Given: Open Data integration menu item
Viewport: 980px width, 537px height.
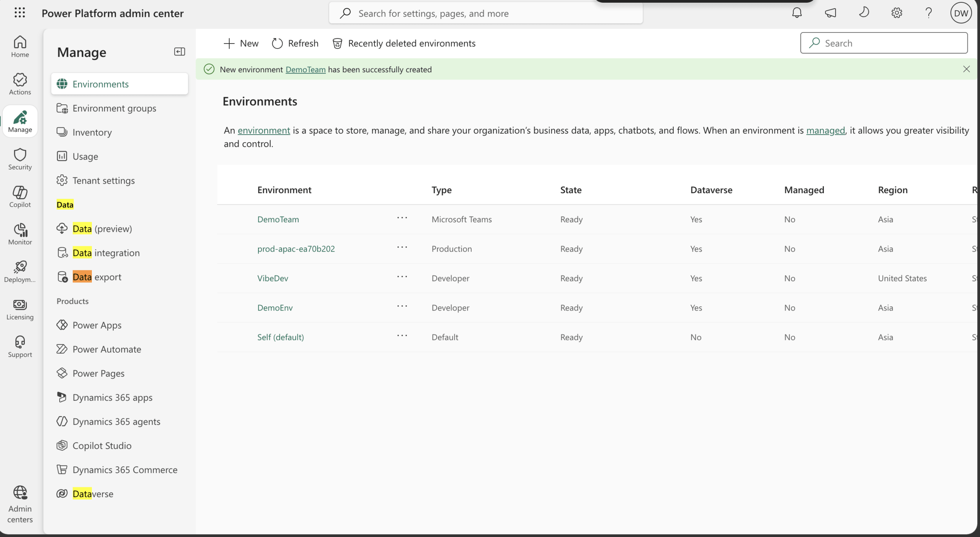Looking at the screenshot, I should (x=119, y=253).
